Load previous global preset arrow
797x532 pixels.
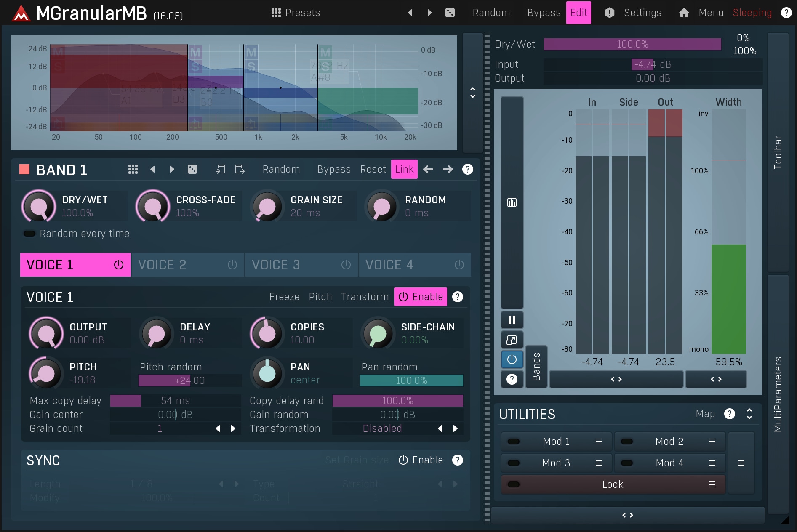click(x=410, y=13)
